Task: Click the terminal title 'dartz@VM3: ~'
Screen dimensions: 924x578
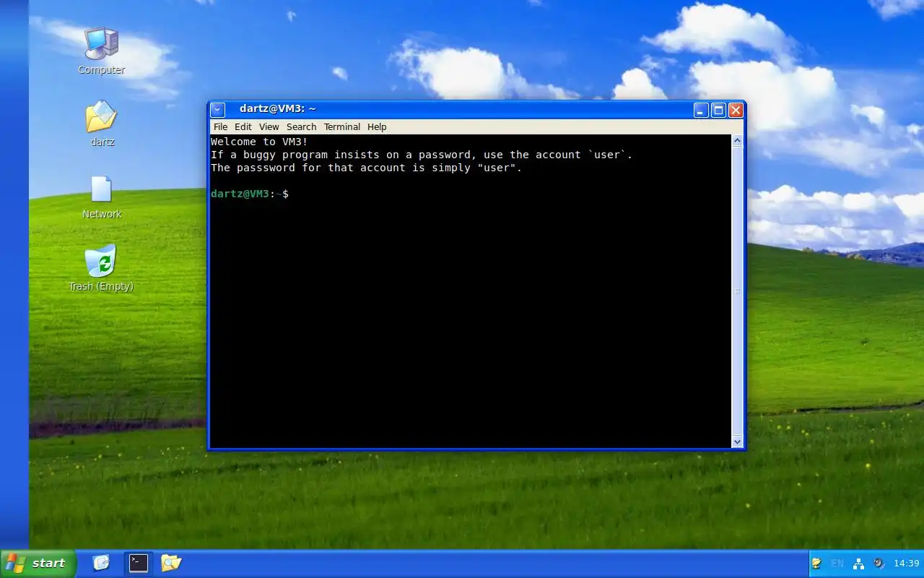Action: (278, 109)
